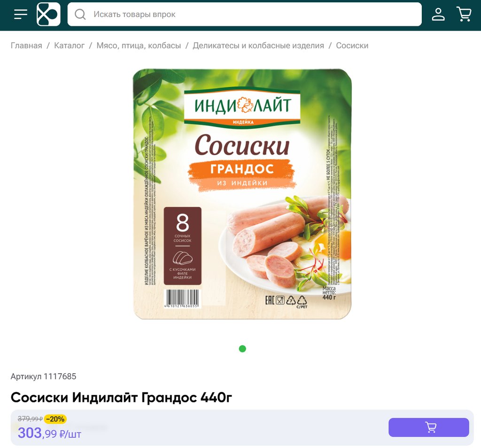Click the current price 303,99 ₽/шт

click(49, 433)
